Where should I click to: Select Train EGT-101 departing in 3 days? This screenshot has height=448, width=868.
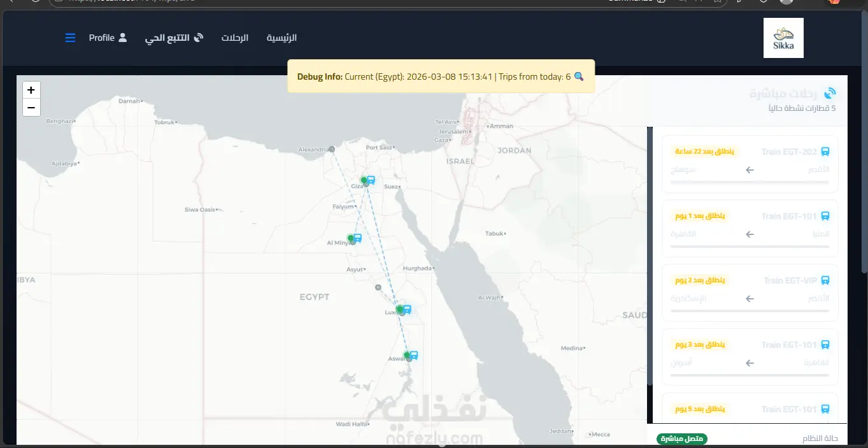789,345
